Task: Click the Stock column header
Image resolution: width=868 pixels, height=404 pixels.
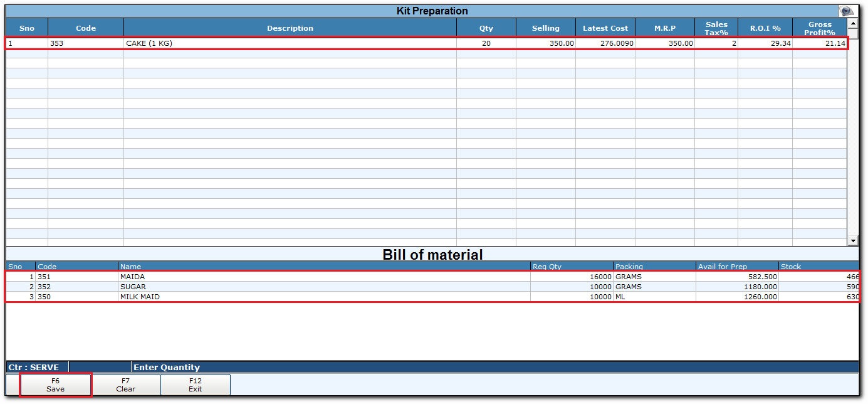Action: click(818, 267)
